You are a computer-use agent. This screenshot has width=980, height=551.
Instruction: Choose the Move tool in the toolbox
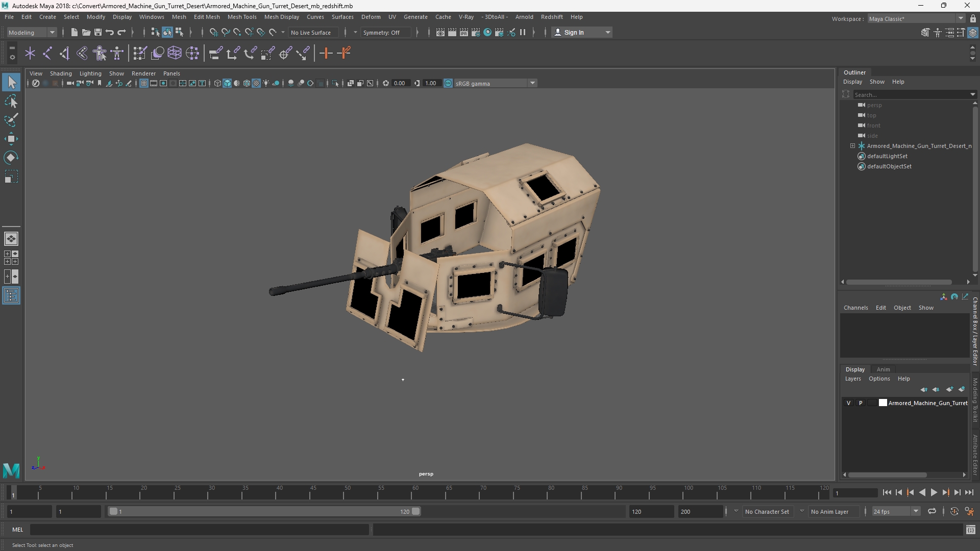click(x=11, y=139)
